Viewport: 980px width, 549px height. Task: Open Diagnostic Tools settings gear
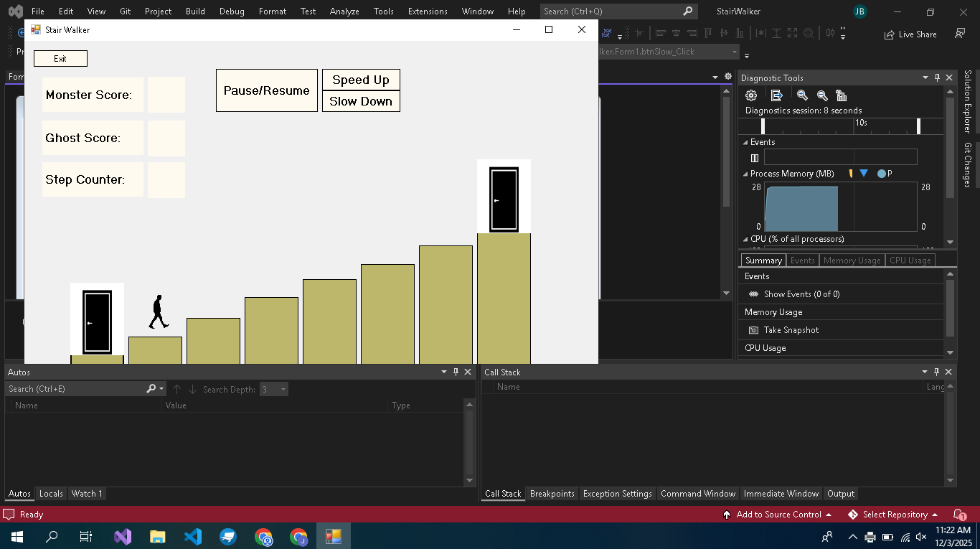click(x=751, y=95)
